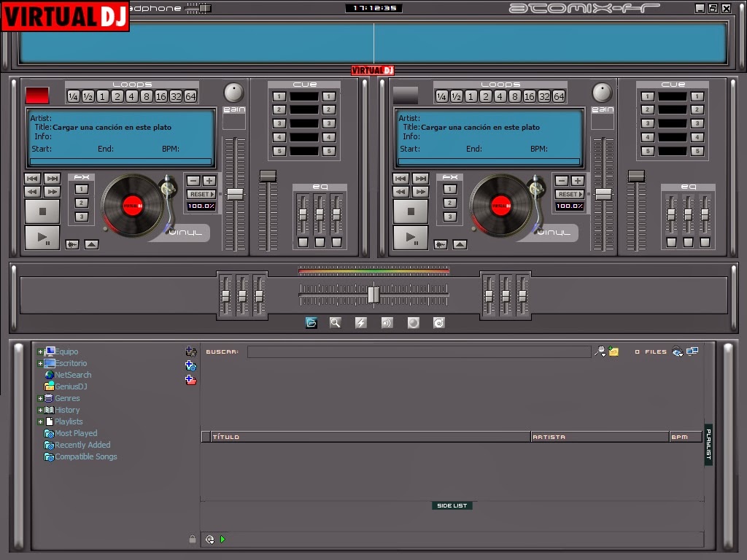The width and height of the screenshot is (747, 560).
Task: Open browser in external window icon
Action: coord(691,351)
